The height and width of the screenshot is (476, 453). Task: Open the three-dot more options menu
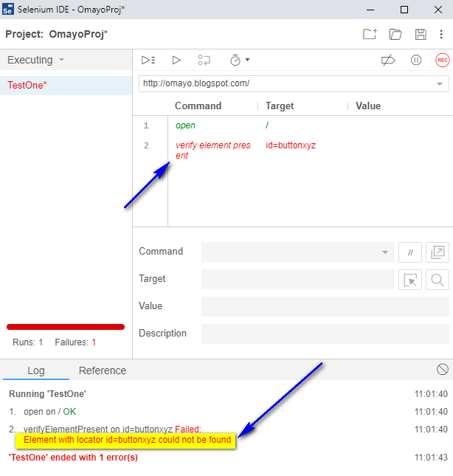pos(441,34)
